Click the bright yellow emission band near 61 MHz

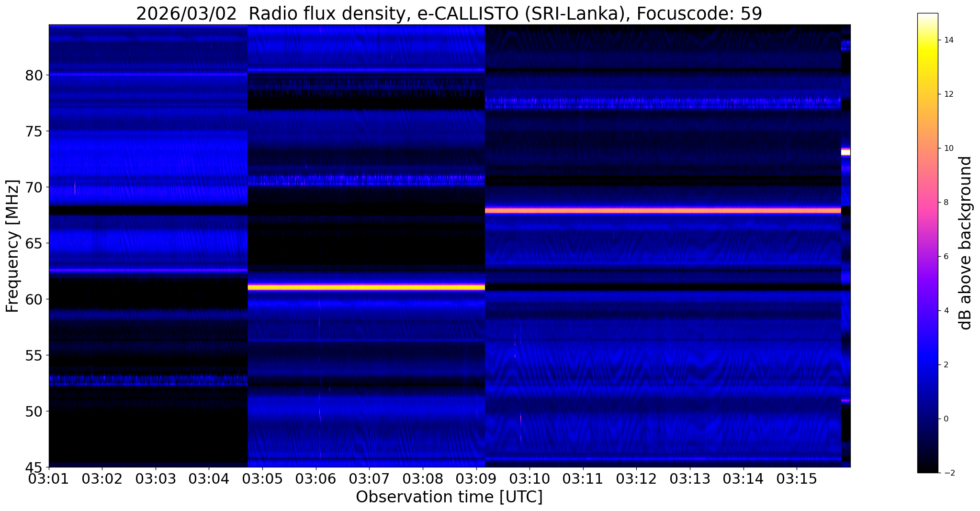366,287
